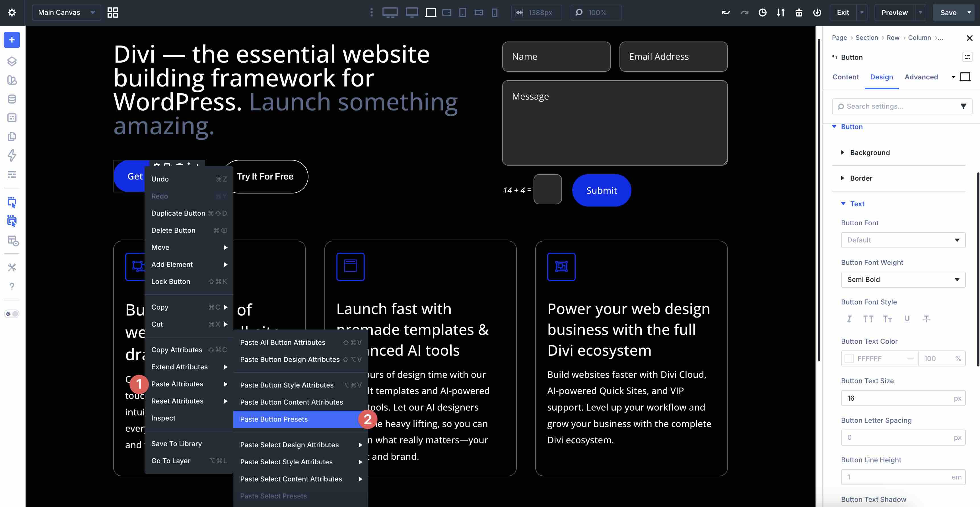Click the panel options icon right of Button title
The height and width of the screenshot is (507, 980).
(x=967, y=57)
